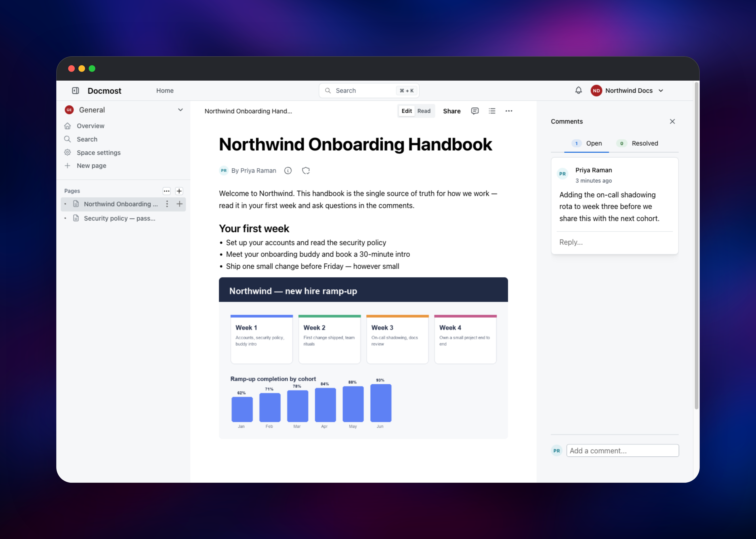Click the '3 minutes ago' timestamp

(593, 180)
